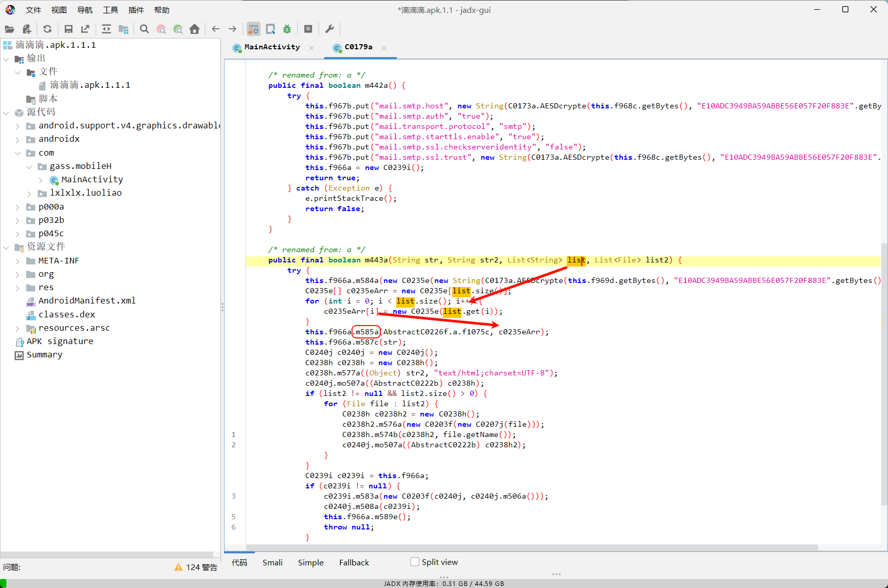The height and width of the screenshot is (588, 888).
Task: Click the quark engine toolbar icon
Action: (270, 29)
